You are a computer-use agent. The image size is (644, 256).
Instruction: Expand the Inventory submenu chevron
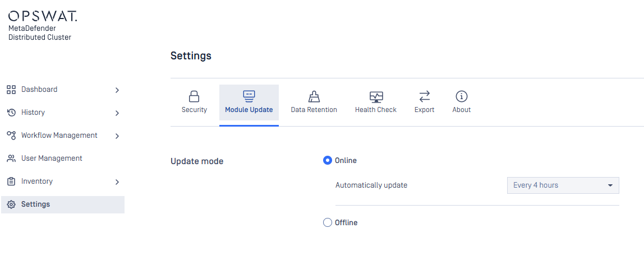(x=117, y=181)
